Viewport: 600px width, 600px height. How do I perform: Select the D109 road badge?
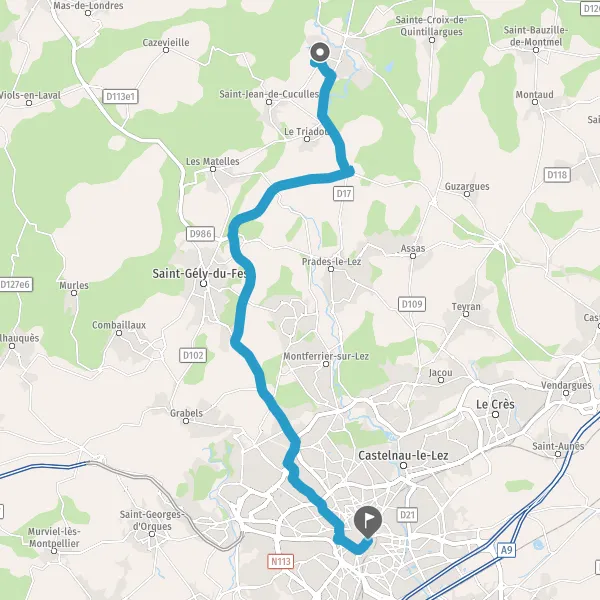(x=412, y=304)
